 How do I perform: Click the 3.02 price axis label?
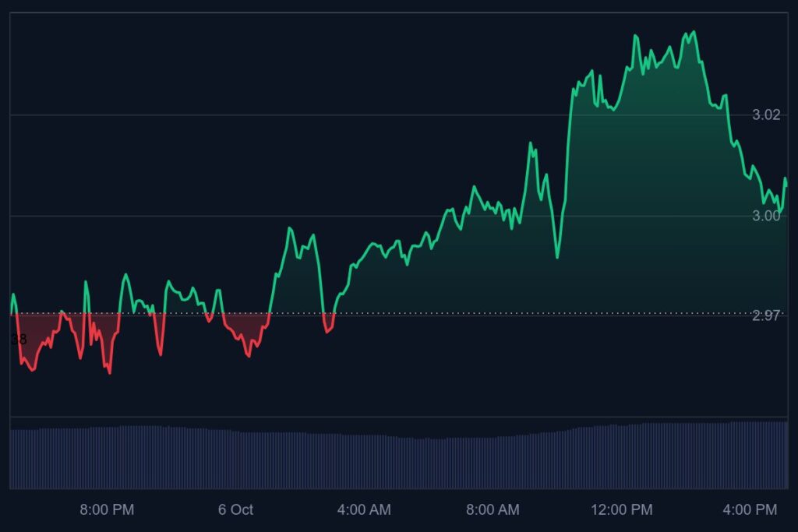pyautogui.click(x=765, y=115)
